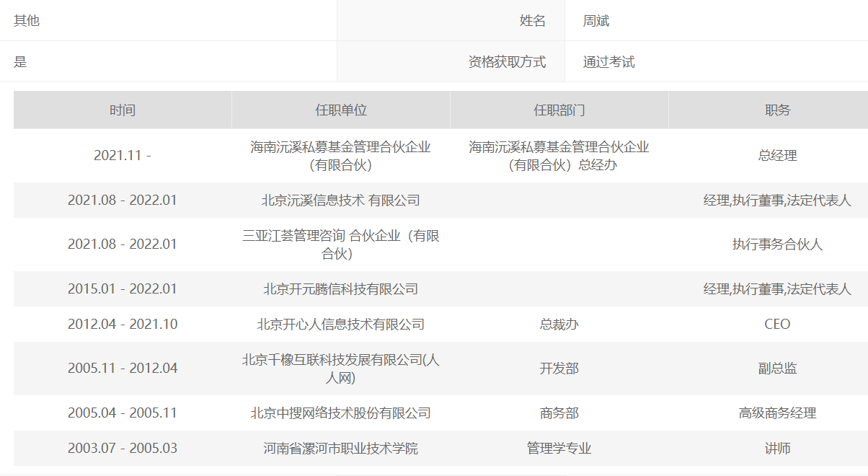Image resolution: width=868 pixels, height=476 pixels.
Task: Select the date range 2003.07 - 2005.03
Action: (123, 449)
